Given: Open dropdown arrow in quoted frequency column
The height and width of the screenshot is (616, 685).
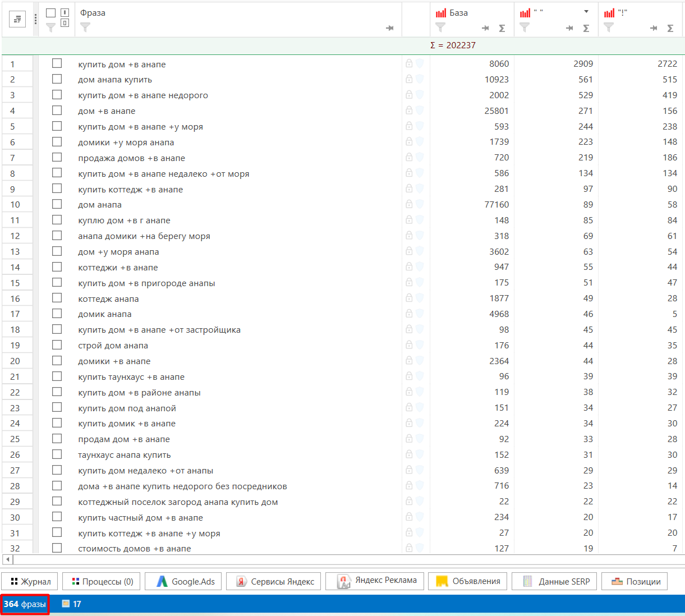Looking at the screenshot, I should tap(586, 12).
